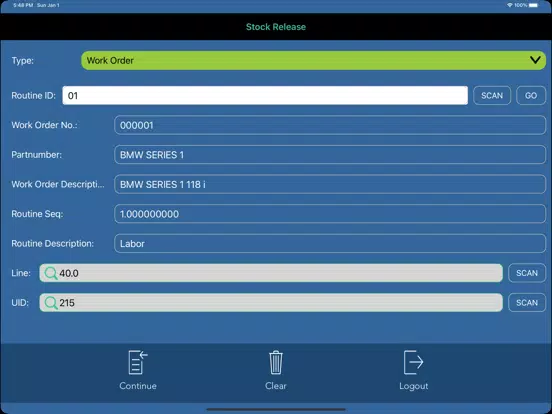Click the SCAN button beside the Line field
Viewport: 552px width, 414px height.
click(527, 273)
